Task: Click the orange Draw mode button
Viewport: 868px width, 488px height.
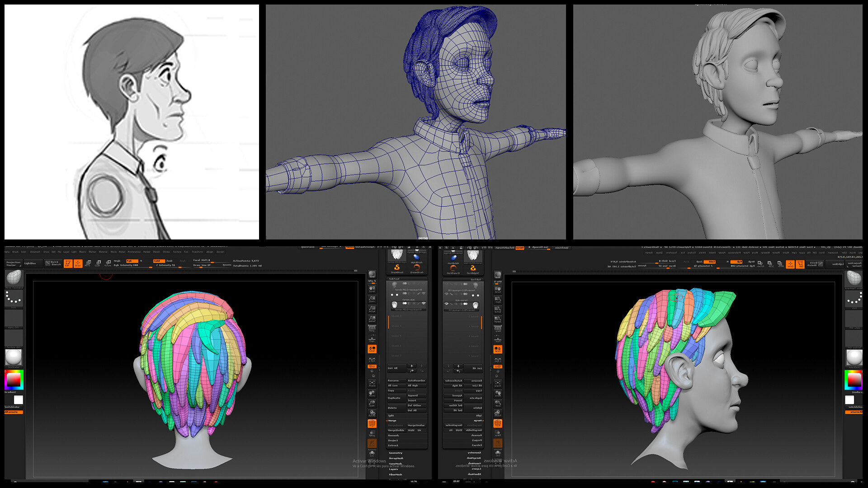Action: (x=78, y=263)
